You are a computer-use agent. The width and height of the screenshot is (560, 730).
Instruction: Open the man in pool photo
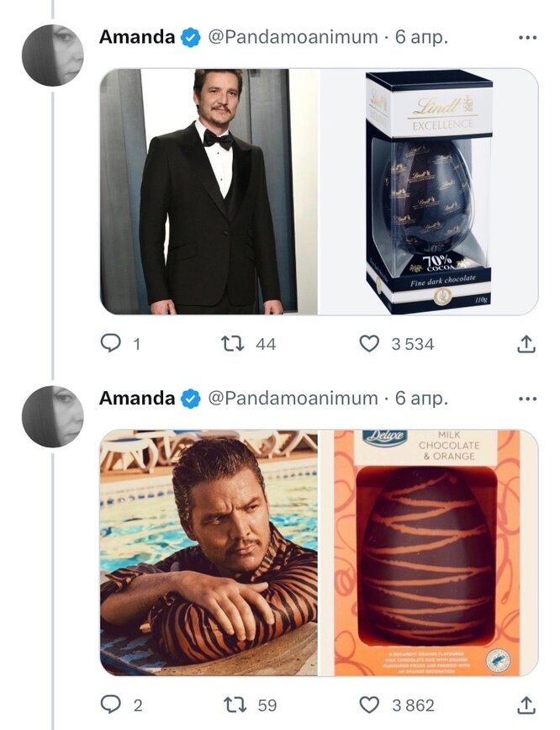(209, 553)
